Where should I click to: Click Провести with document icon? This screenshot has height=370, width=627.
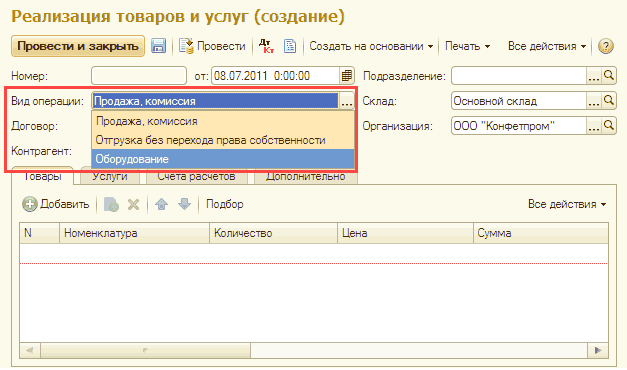[212, 46]
